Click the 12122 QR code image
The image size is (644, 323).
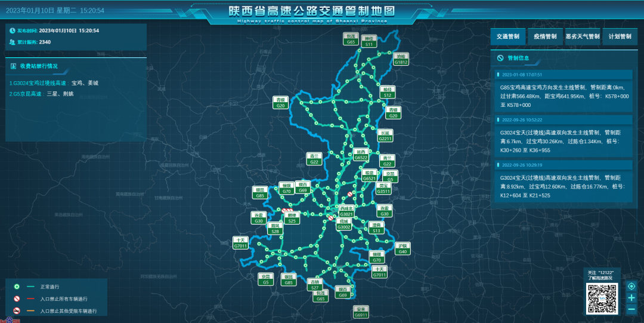[601, 298]
